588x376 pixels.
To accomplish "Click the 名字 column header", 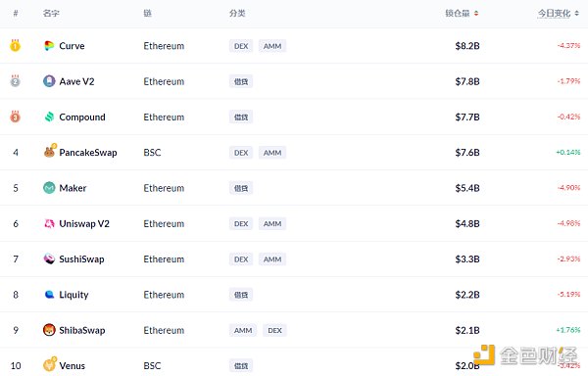I will 51,14.
